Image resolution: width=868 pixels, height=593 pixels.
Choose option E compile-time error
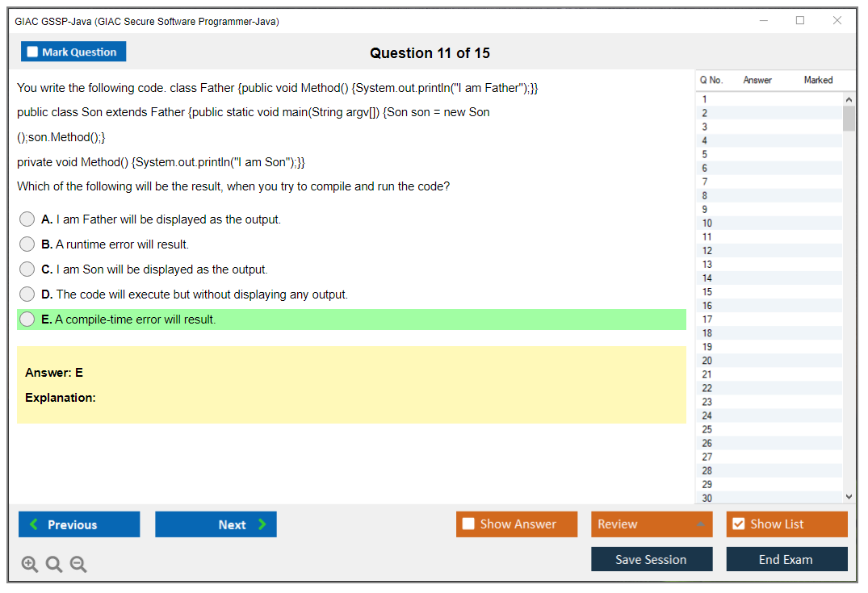coord(27,319)
